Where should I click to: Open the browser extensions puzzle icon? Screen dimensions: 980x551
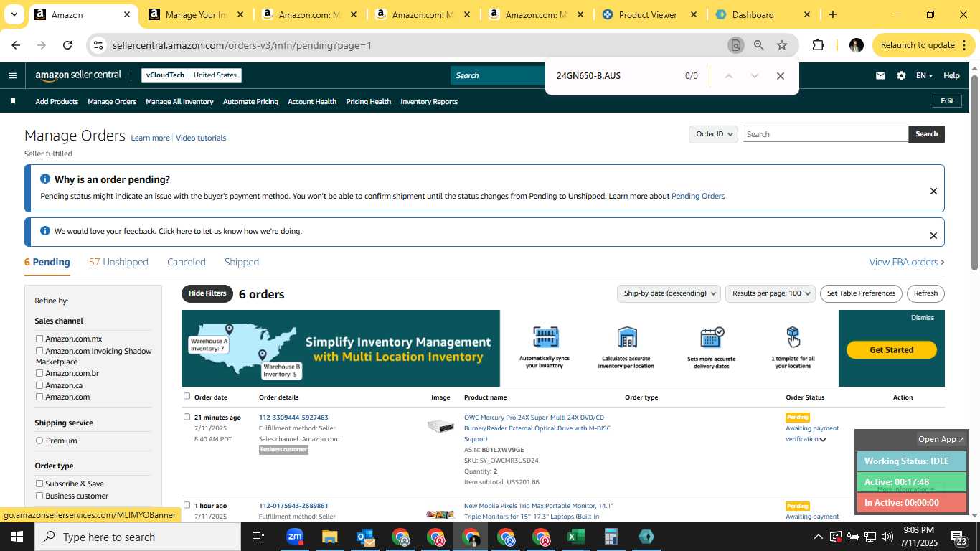pyautogui.click(x=818, y=45)
